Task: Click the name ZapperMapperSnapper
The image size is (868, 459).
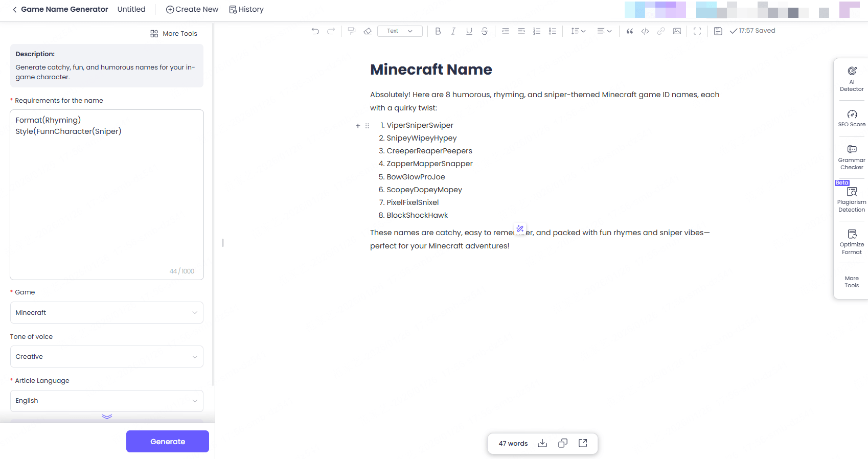Action: pyautogui.click(x=429, y=164)
